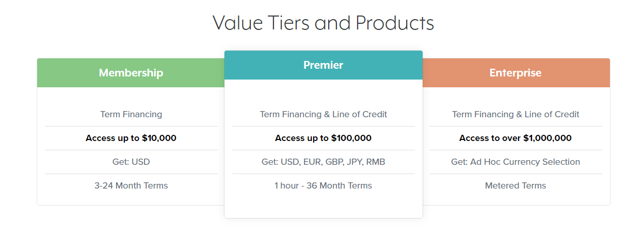The height and width of the screenshot is (234, 644).
Task: Click Enterprise's Term Financing & Line of Credit
Action: click(516, 114)
